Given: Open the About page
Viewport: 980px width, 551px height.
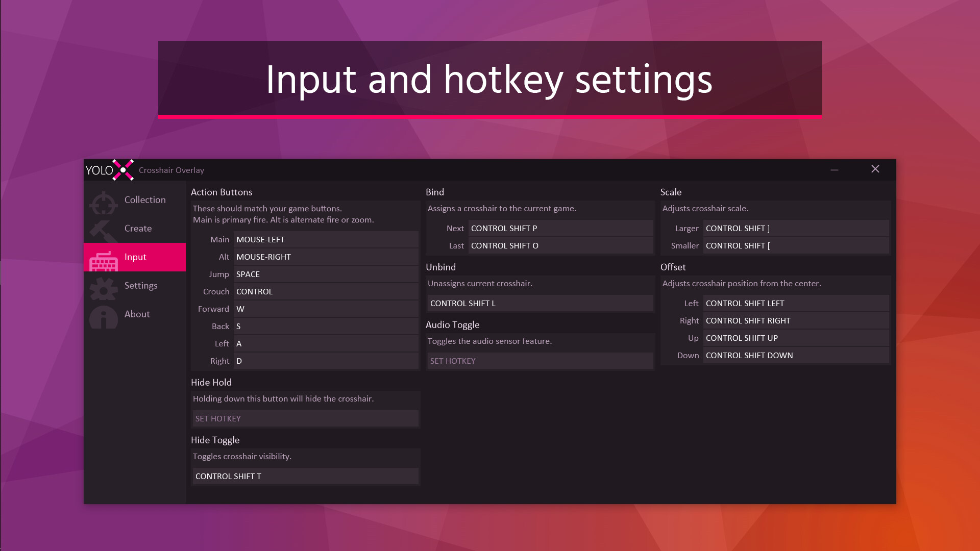Looking at the screenshot, I should coord(137,314).
